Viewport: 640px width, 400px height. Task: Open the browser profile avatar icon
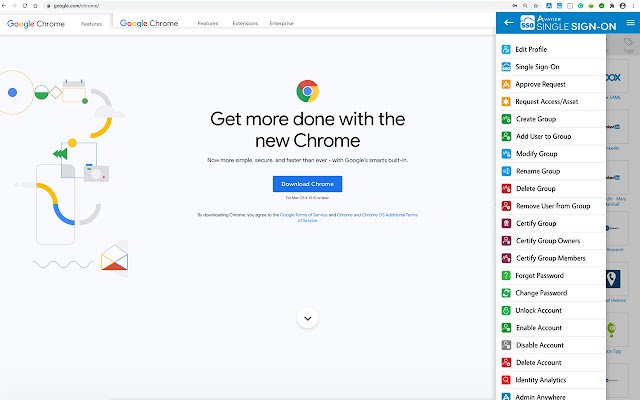pos(622,6)
